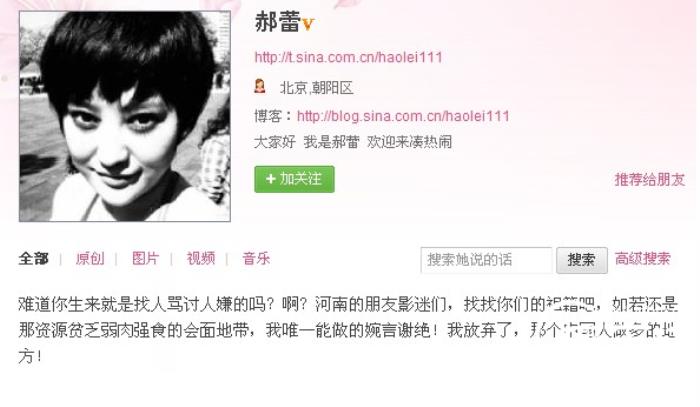Screen dimensions: 700x407
Task: Focus the 搜索她说的话 search field
Action: click(486, 260)
